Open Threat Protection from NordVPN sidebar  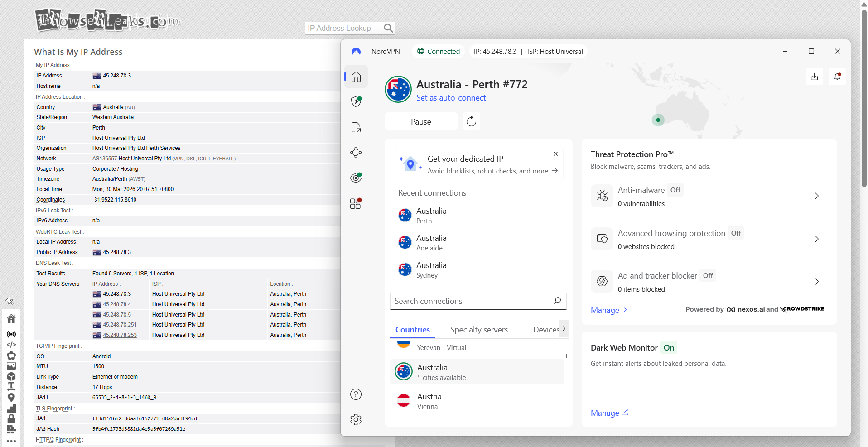[356, 101]
